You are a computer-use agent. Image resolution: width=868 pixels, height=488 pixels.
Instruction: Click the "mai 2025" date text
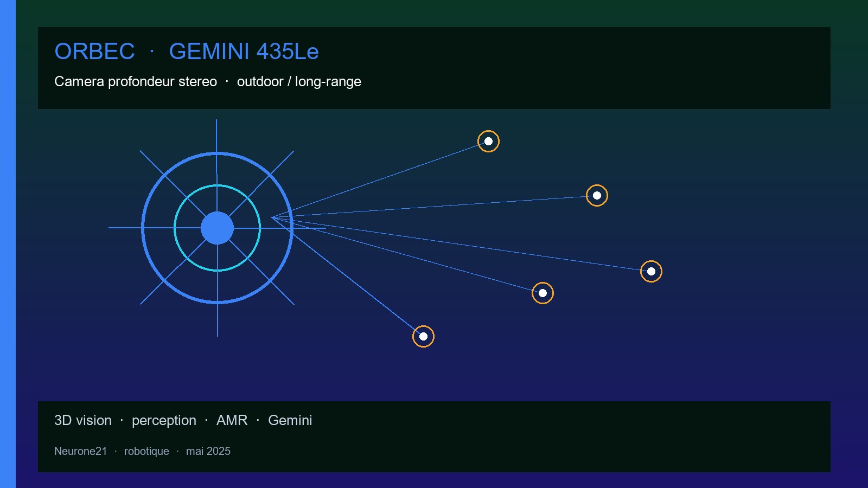tap(208, 451)
